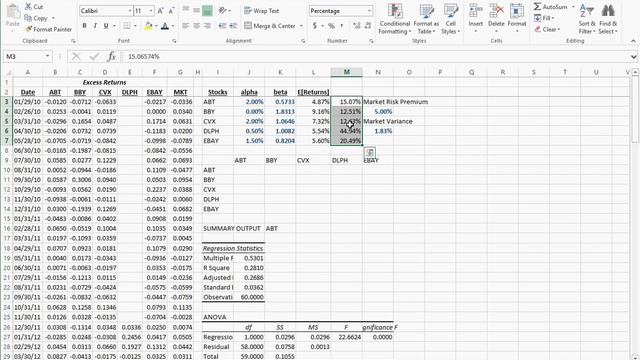Apply Comma Style number format
The image size is (640, 360).
pyautogui.click(x=342, y=26)
